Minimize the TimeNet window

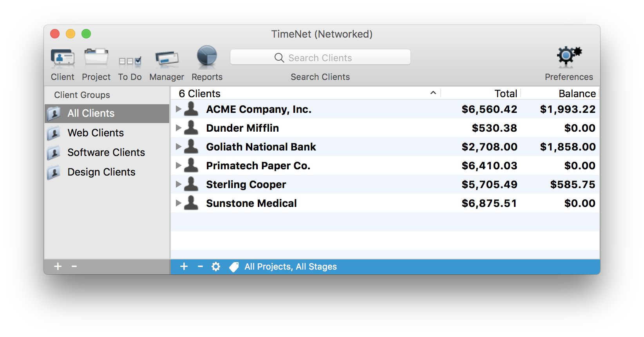[x=71, y=34]
